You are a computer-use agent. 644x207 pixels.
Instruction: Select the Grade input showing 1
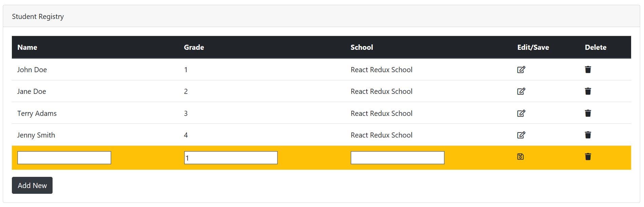tap(231, 158)
